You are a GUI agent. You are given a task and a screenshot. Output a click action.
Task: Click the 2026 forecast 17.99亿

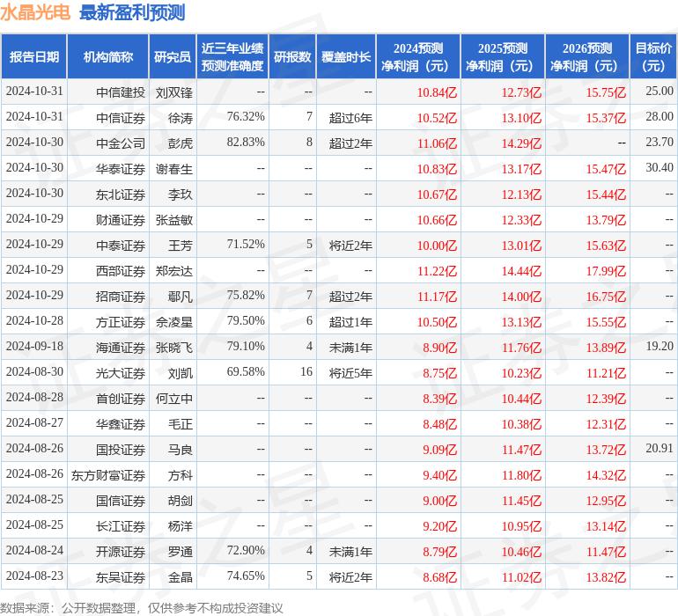click(x=606, y=271)
